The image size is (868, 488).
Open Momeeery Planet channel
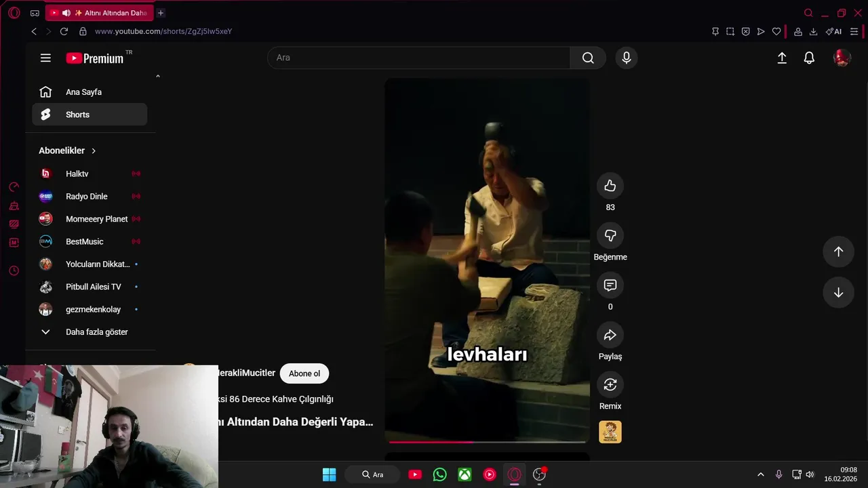(x=90, y=219)
